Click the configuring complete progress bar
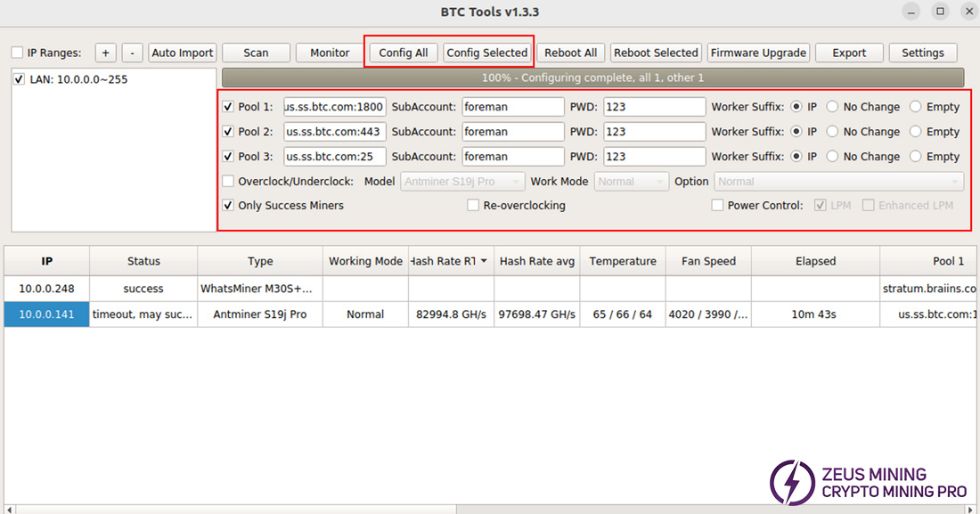980x514 pixels. pos(592,78)
